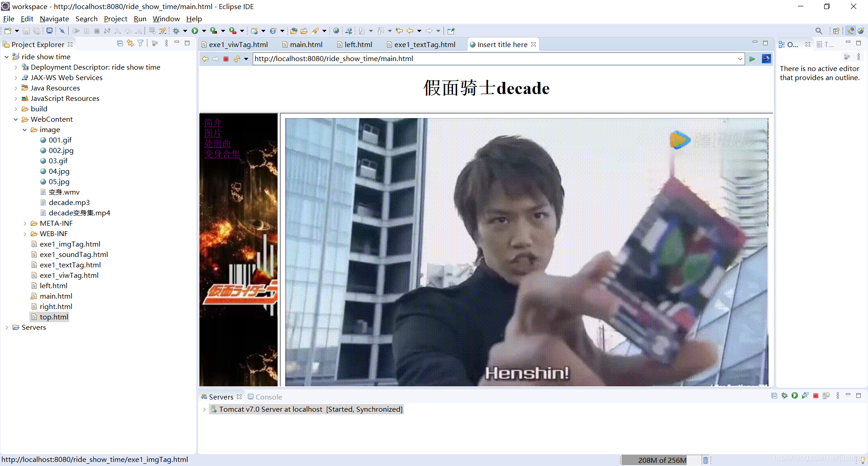This screenshot has height=466, width=868.
Task: Click Collapse All in Project Explorer
Action: click(120, 43)
